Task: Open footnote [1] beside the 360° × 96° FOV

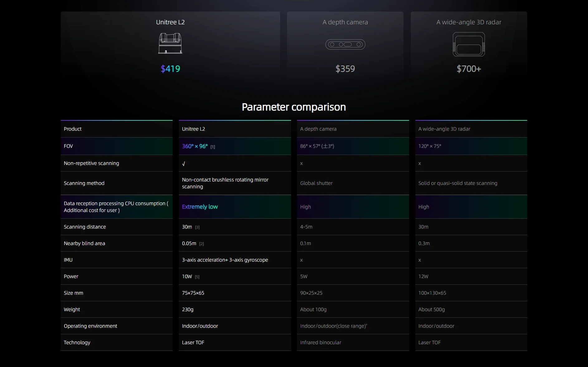Action: point(213,147)
